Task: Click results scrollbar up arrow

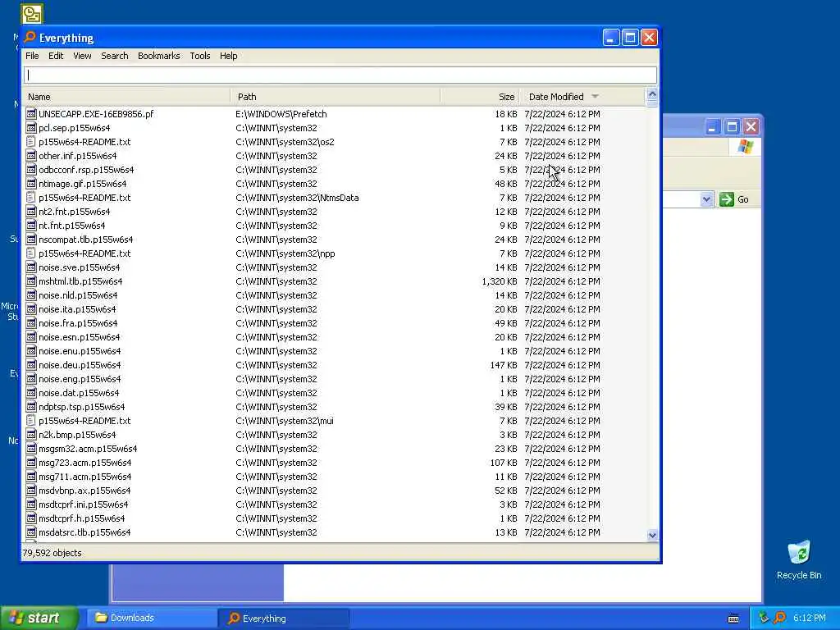Action: tap(652, 94)
